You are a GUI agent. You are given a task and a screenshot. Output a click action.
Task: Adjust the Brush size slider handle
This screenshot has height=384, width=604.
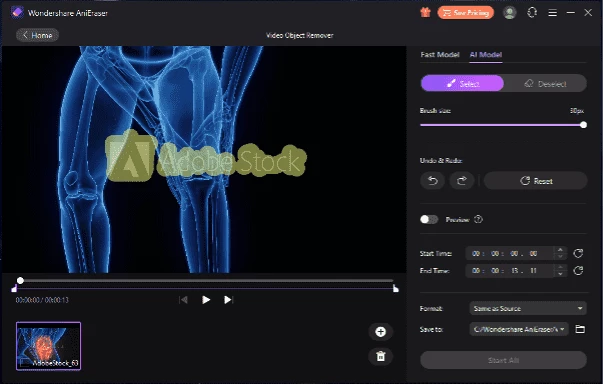pyautogui.click(x=584, y=125)
